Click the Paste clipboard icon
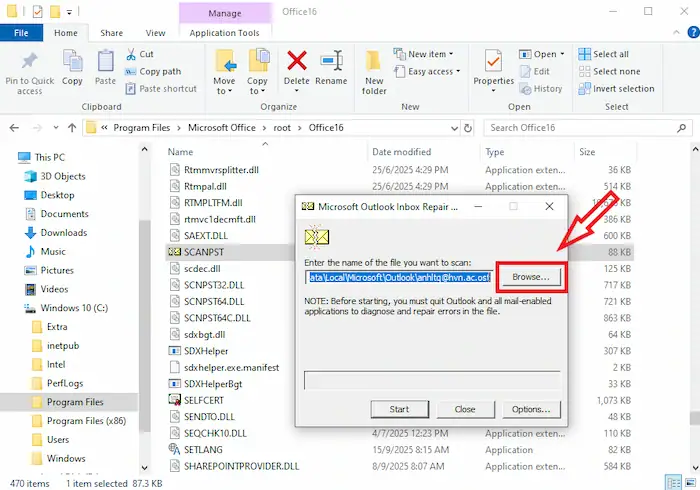The height and width of the screenshot is (490, 700). click(105, 61)
